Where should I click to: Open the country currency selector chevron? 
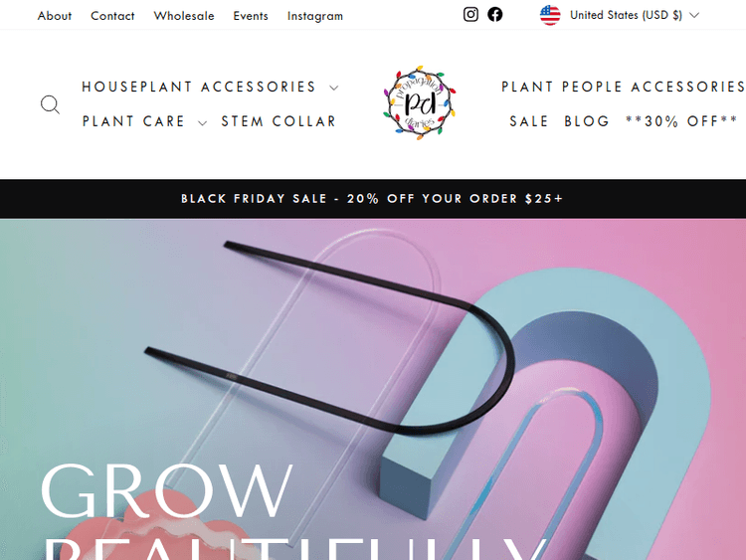694,15
